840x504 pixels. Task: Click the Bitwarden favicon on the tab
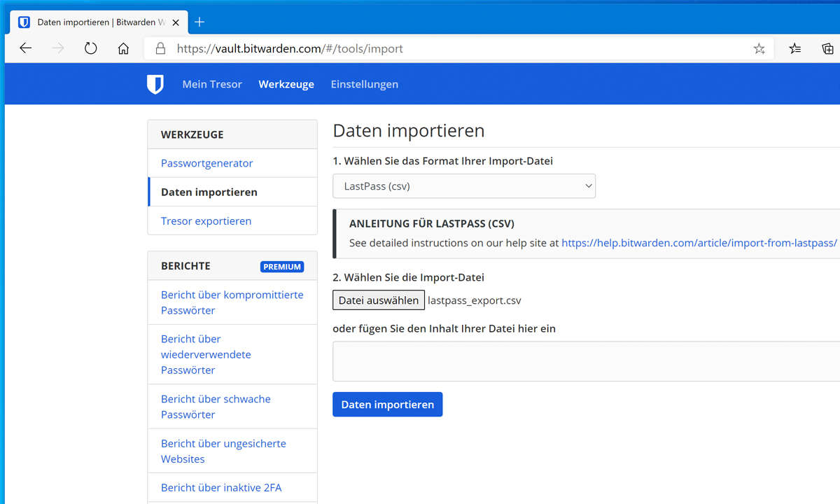24,22
